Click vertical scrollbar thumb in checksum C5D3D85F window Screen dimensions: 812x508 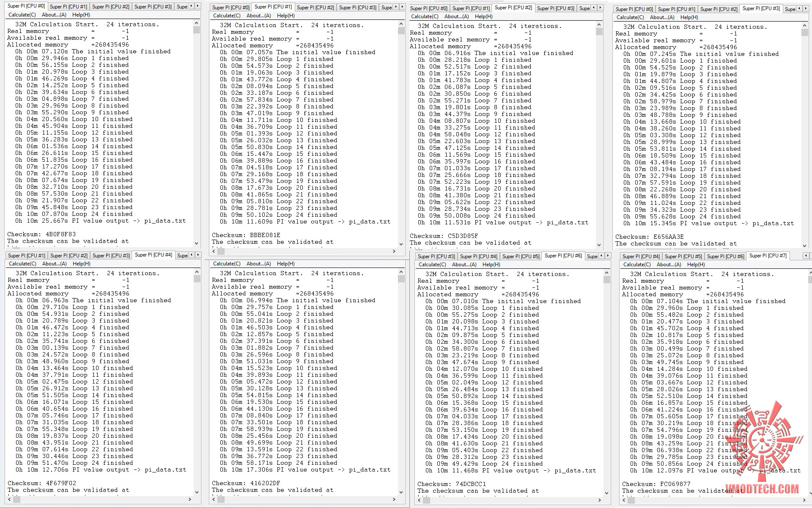click(599, 32)
